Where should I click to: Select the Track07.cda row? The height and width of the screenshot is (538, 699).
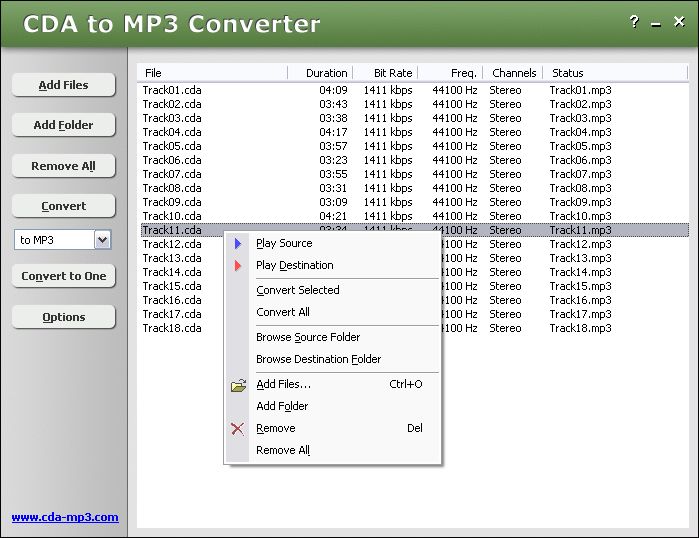click(415, 174)
